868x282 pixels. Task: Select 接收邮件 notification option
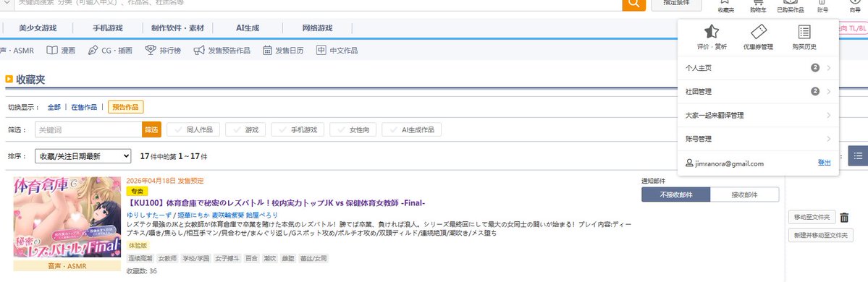[744, 195]
